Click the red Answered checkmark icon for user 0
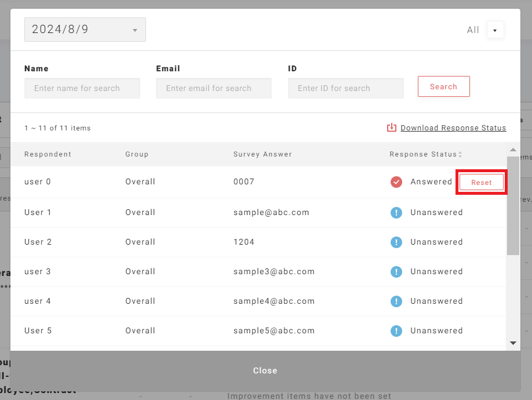The image size is (532, 400). 396,182
